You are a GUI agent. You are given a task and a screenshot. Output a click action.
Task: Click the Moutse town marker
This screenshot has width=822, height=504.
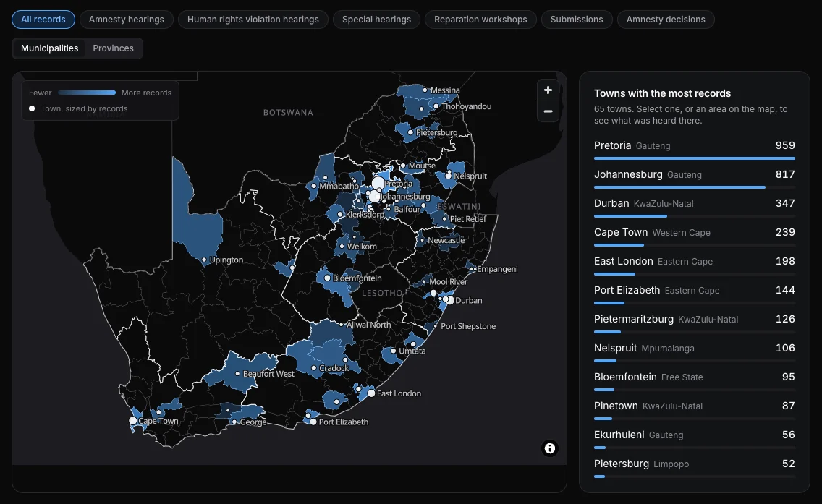pyautogui.click(x=403, y=166)
